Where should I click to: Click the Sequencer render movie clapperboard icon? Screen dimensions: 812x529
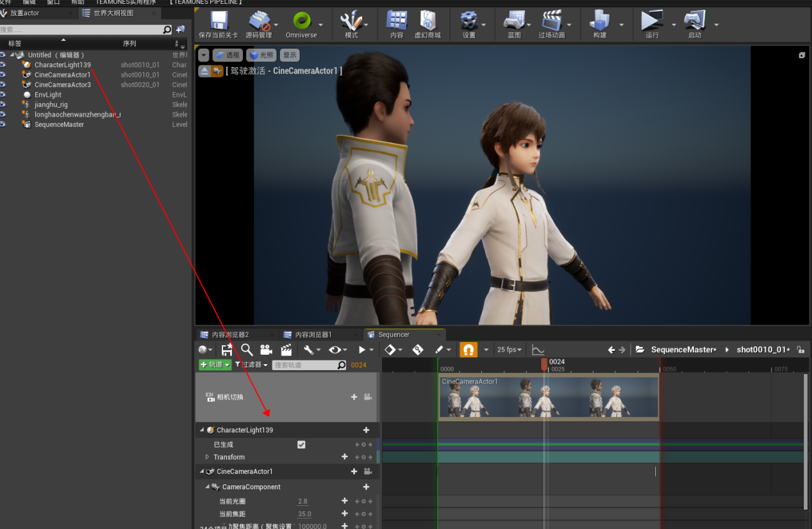coord(286,350)
